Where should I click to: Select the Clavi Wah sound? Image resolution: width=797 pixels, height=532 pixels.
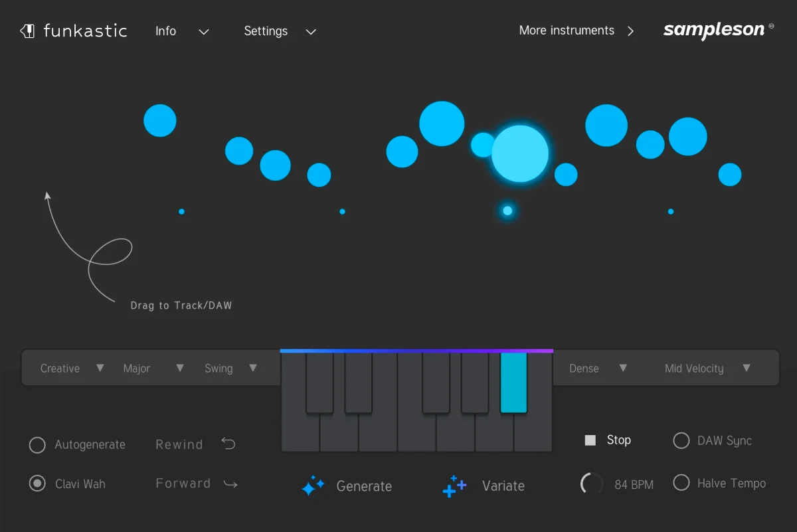(37, 484)
